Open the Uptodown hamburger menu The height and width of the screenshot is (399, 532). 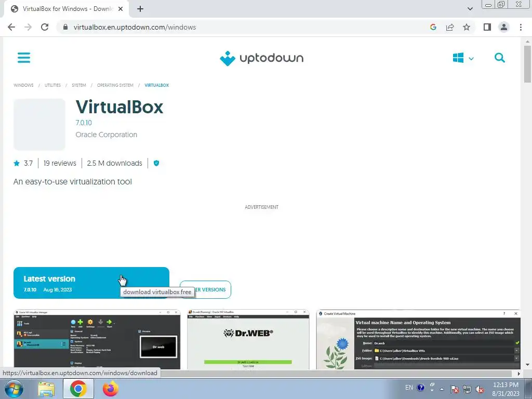click(24, 58)
